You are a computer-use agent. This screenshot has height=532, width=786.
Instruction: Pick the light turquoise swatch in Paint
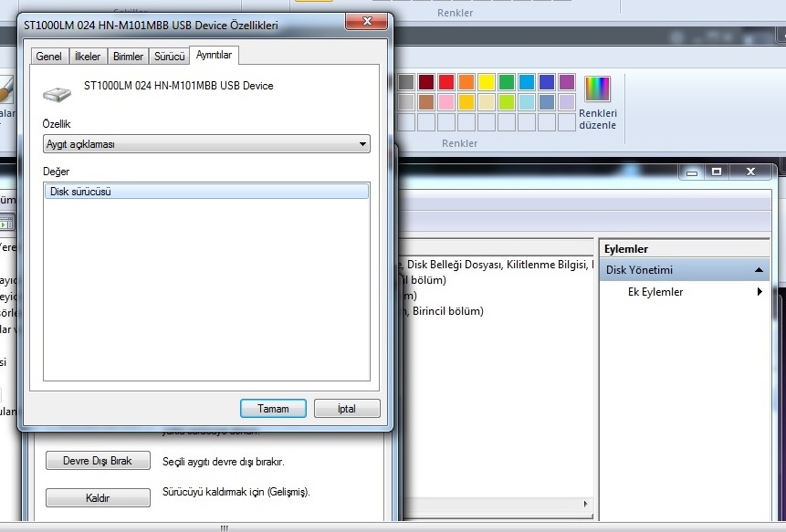pyautogui.click(x=527, y=102)
